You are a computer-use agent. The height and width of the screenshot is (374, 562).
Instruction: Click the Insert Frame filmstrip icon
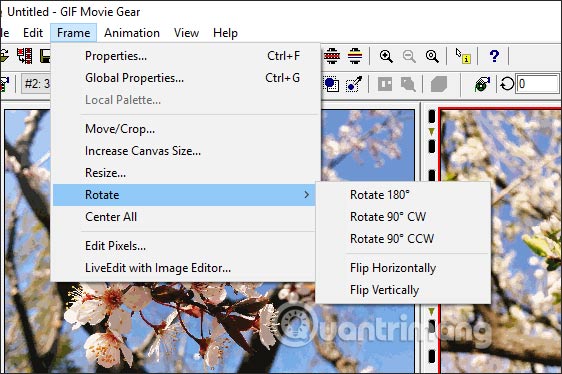[25, 56]
